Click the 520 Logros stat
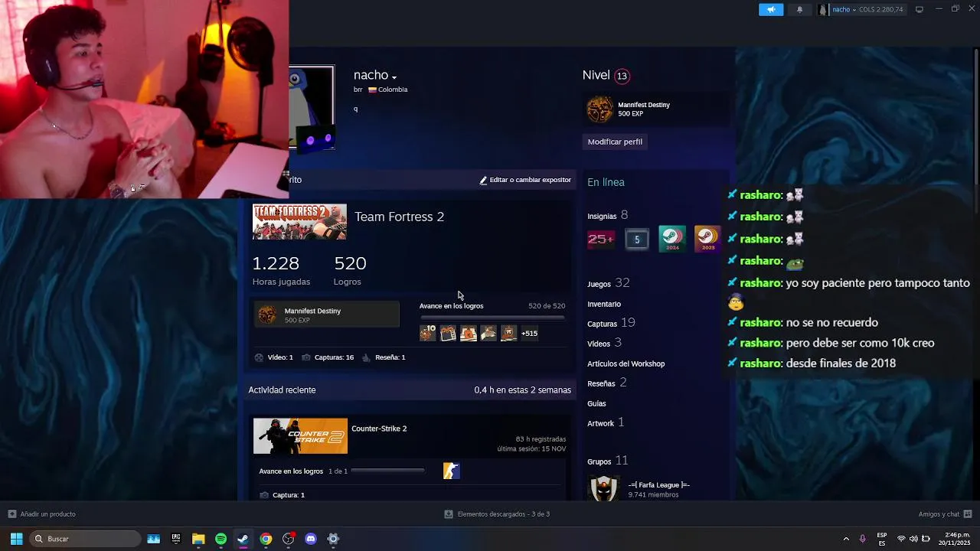980x551 pixels. 350,270
